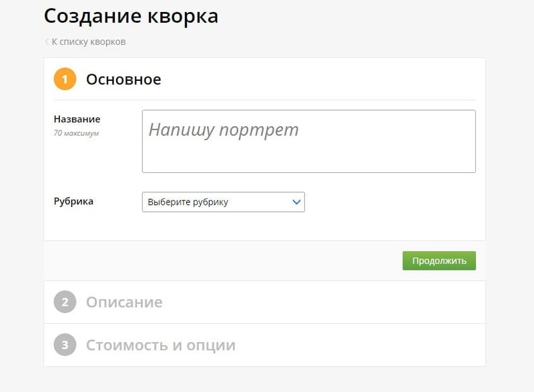The height and width of the screenshot is (392, 534).
Task: Click the 70 максимум hint text
Action: click(76, 133)
